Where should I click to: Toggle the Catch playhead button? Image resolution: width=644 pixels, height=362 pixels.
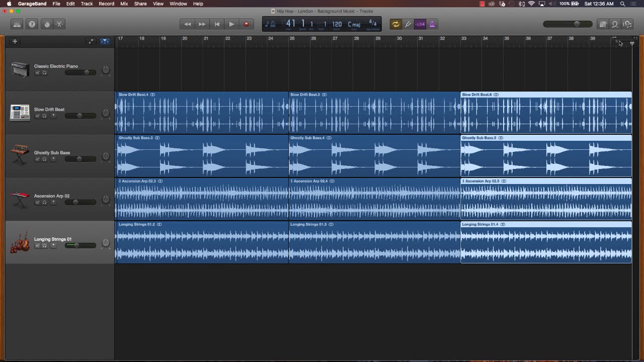pyautogui.click(x=105, y=41)
